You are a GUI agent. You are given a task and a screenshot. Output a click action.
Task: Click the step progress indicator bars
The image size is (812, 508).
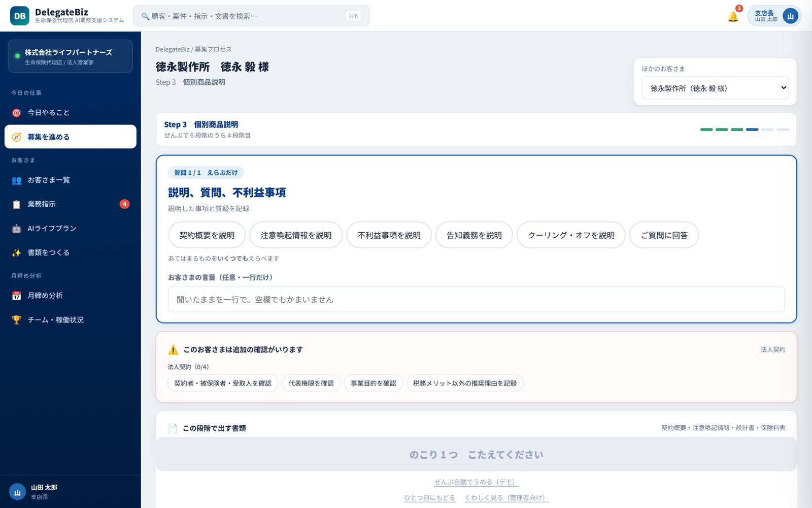(x=745, y=130)
